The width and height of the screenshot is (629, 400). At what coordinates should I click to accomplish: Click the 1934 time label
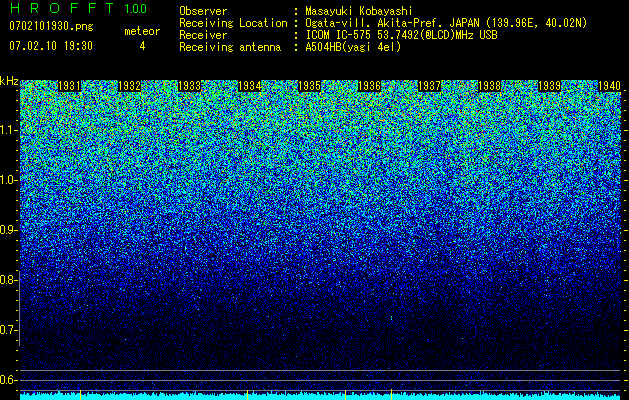250,86
